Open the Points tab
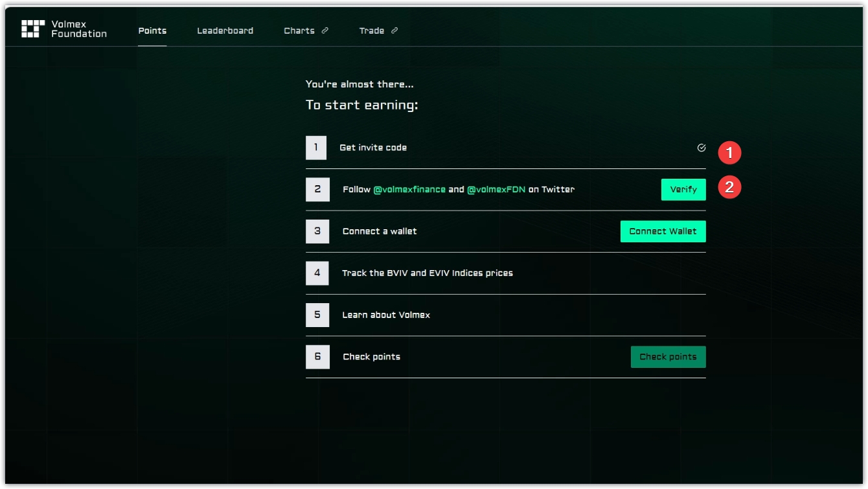This screenshot has width=868, height=489. click(152, 30)
